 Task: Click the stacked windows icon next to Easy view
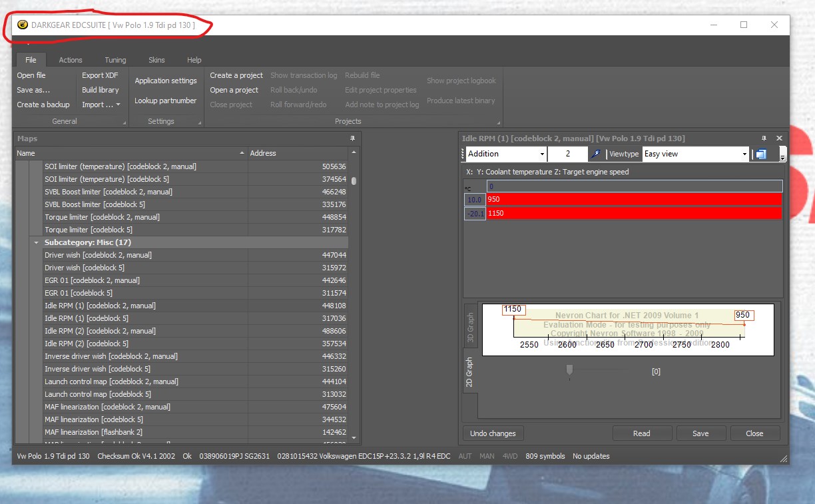760,154
